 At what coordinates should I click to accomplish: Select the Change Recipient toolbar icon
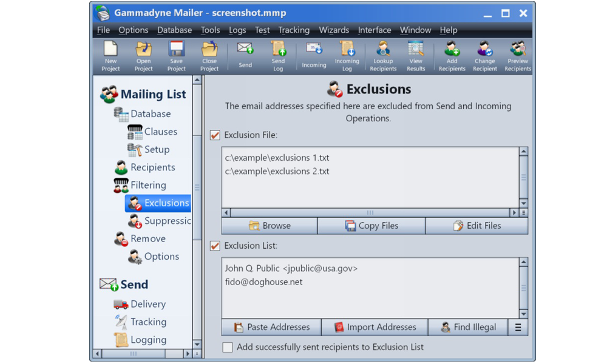tap(484, 56)
